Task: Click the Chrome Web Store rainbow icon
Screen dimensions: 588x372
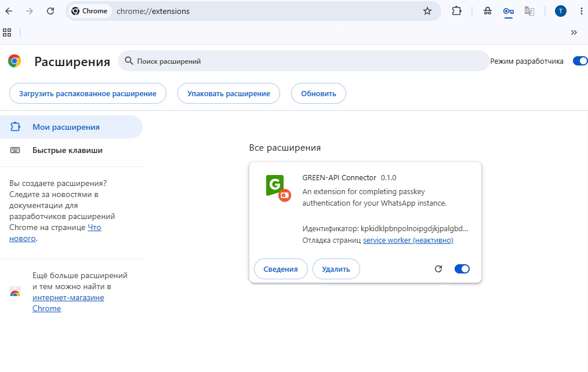Action: pyautogui.click(x=15, y=292)
